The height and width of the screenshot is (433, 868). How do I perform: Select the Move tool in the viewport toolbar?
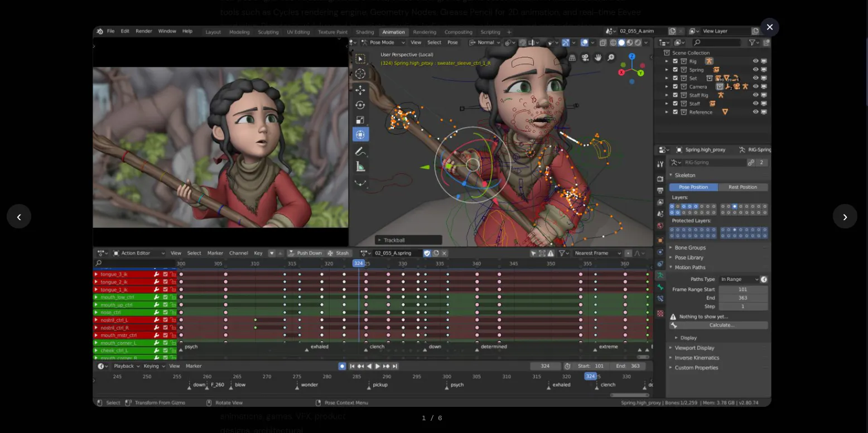tap(360, 90)
